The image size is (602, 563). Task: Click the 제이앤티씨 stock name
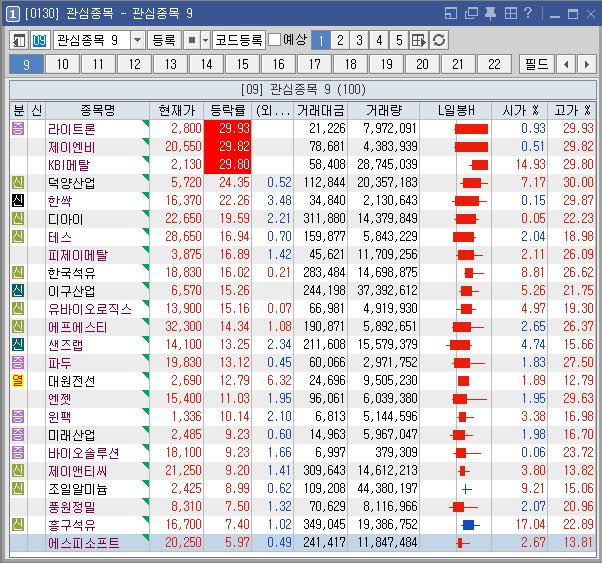tap(78, 471)
